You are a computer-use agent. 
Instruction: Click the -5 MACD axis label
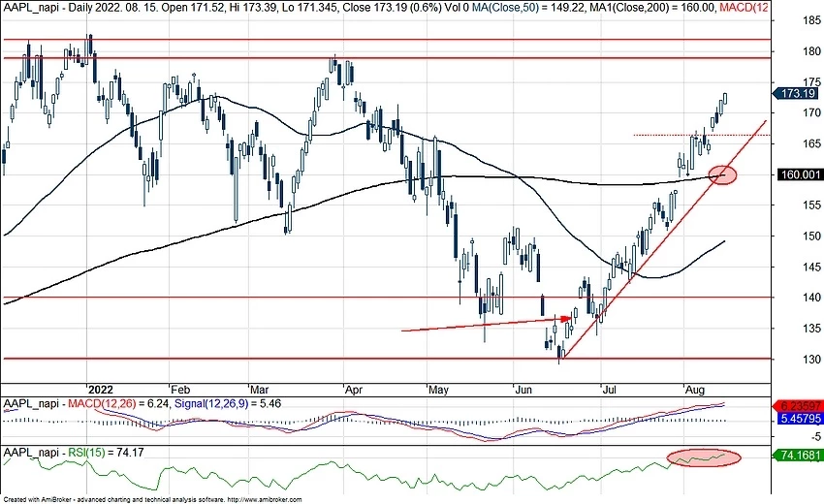(815, 437)
